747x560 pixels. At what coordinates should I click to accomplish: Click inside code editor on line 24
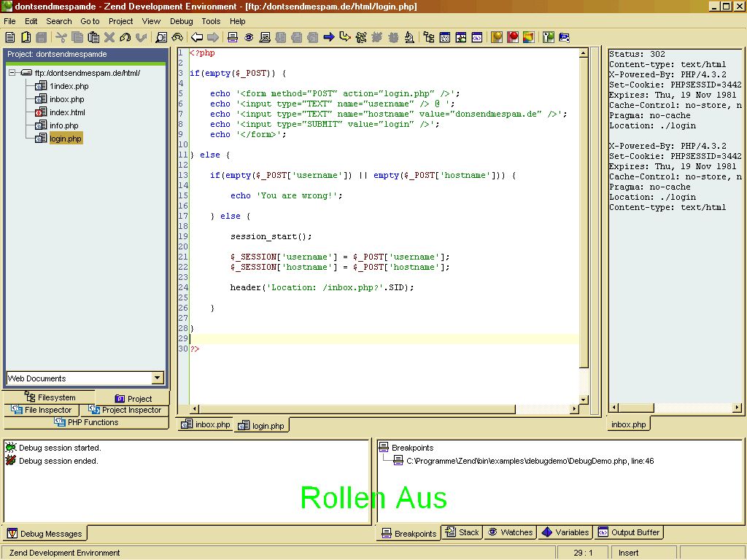pyautogui.click(x=322, y=287)
